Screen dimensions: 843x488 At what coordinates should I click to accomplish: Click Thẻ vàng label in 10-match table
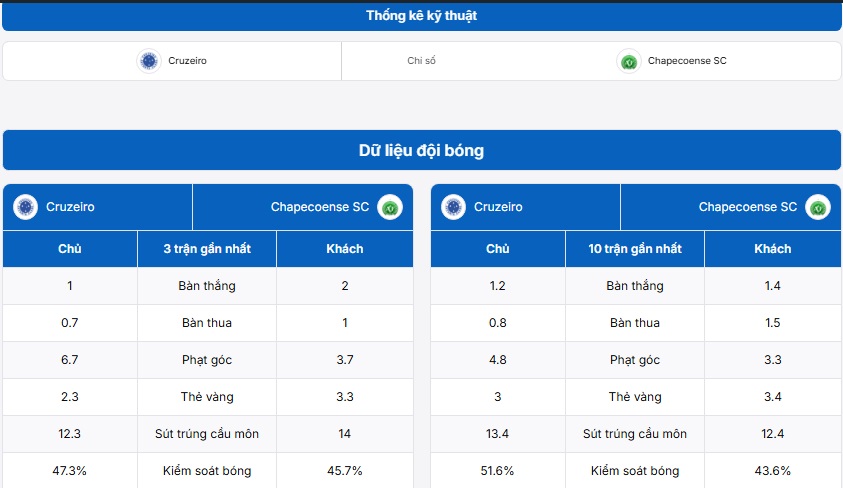coord(635,397)
